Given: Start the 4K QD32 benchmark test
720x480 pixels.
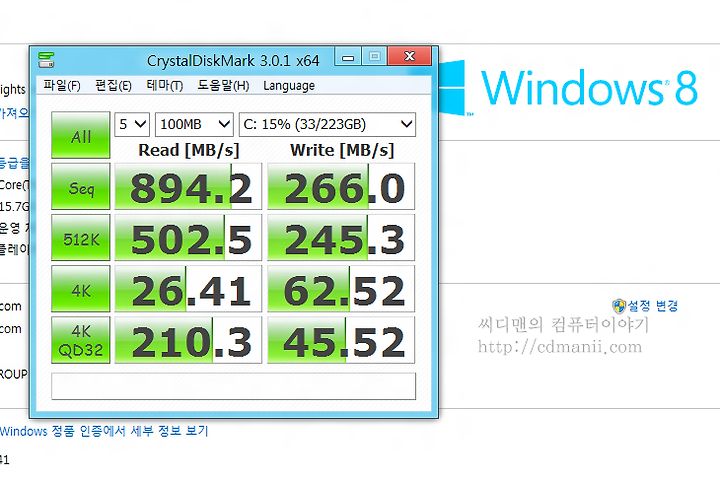Looking at the screenshot, I should click(81, 340).
